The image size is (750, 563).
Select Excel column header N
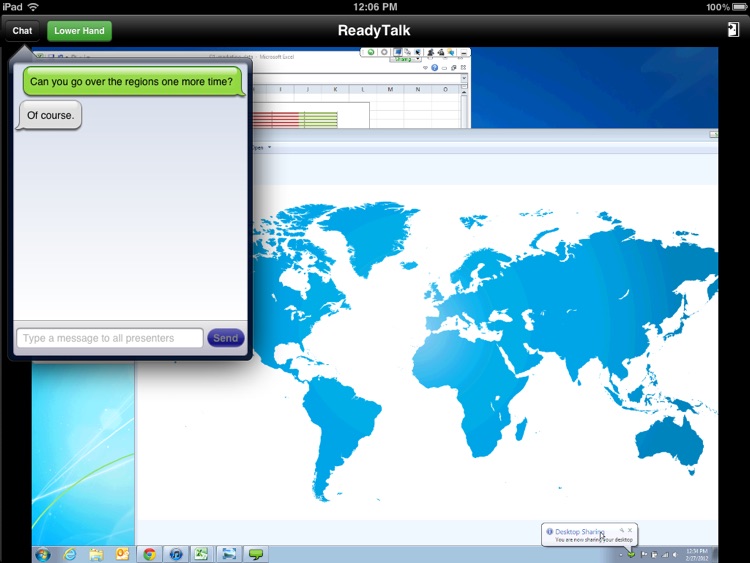pos(418,89)
